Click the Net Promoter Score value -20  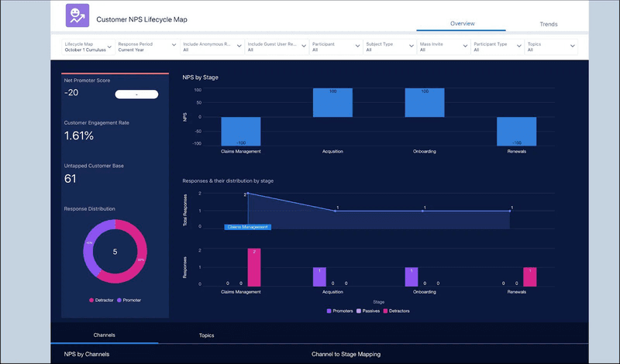pyautogui.click(x=71, y=92)
